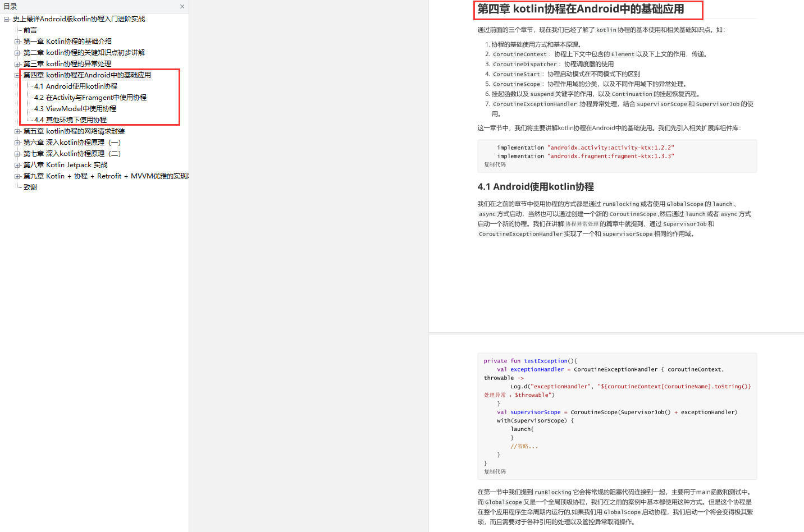Click 复制代码 under the implementation dependencies block
Screen dimensions: 804x532
click(495, 165)
